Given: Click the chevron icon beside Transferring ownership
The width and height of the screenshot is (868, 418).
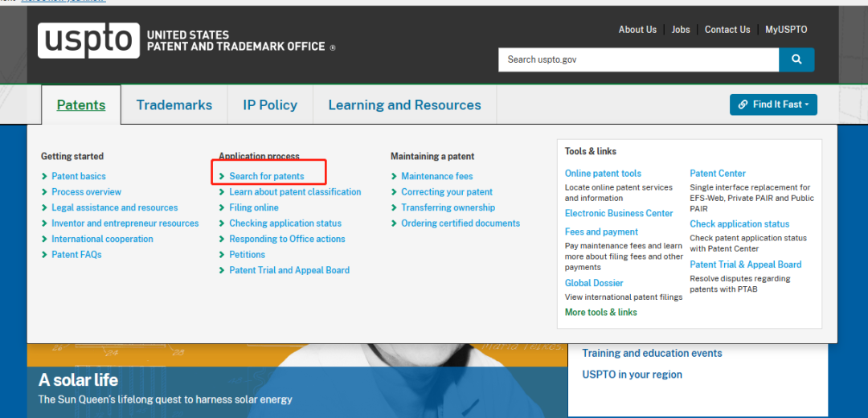Looking at the screenshot, I should click(394, 207).
